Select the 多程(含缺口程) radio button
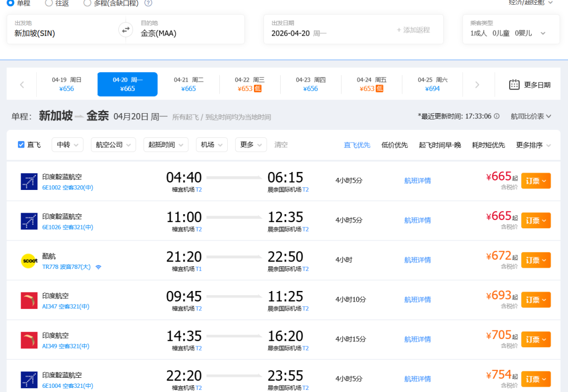This screenshot has height=392, width=568. (x=87, y=3)
